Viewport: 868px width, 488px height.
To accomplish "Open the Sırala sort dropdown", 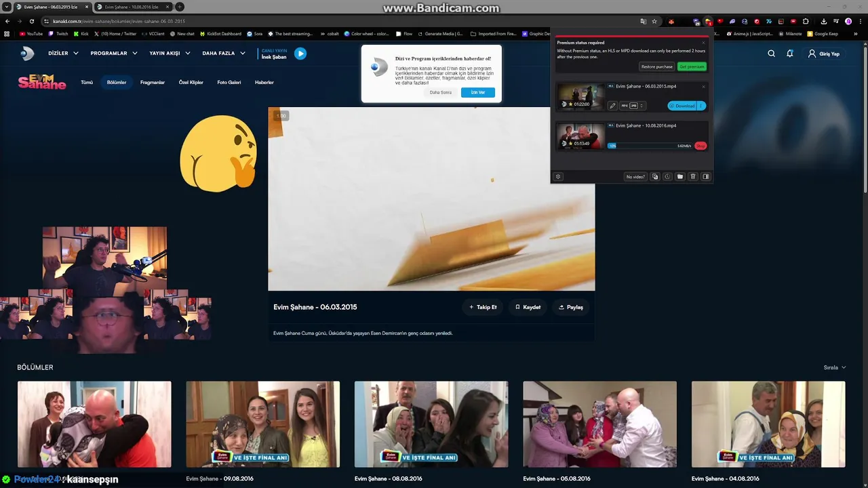I will [x=835, y=367].
